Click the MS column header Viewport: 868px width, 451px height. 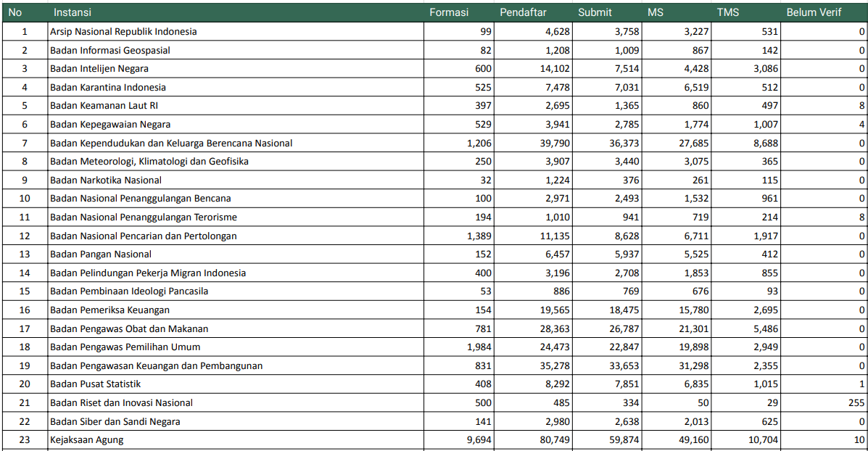pyautogui.click(x=676, y=12)
